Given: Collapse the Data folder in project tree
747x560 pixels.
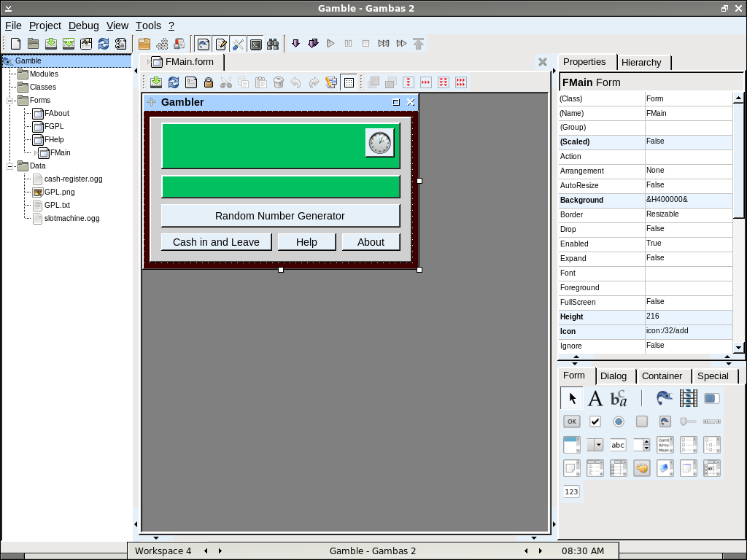Looking at the screenshot, I should click(11, 166).
